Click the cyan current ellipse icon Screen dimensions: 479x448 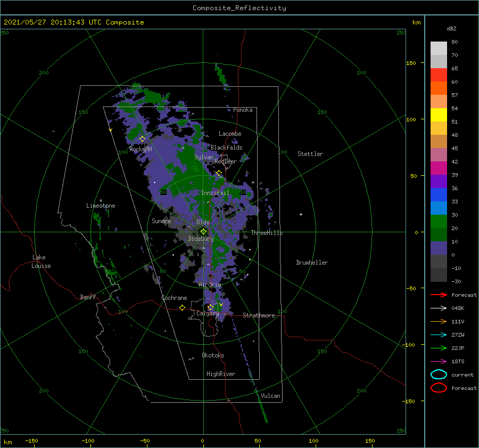pyautogui.click(x=439, y=374)
